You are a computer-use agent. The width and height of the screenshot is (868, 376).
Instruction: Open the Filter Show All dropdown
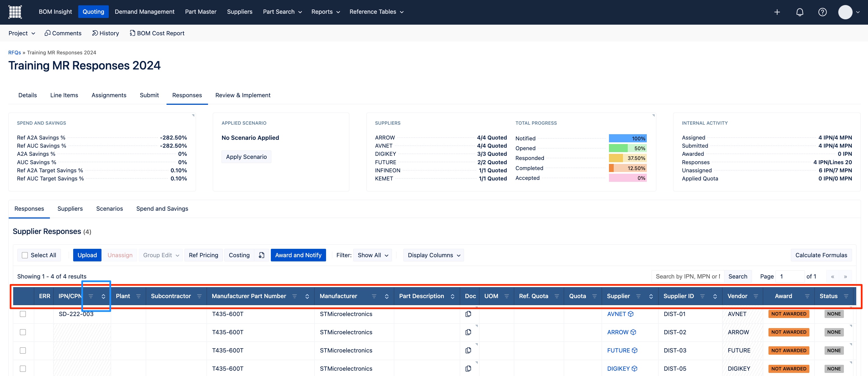tap(372, 255)
